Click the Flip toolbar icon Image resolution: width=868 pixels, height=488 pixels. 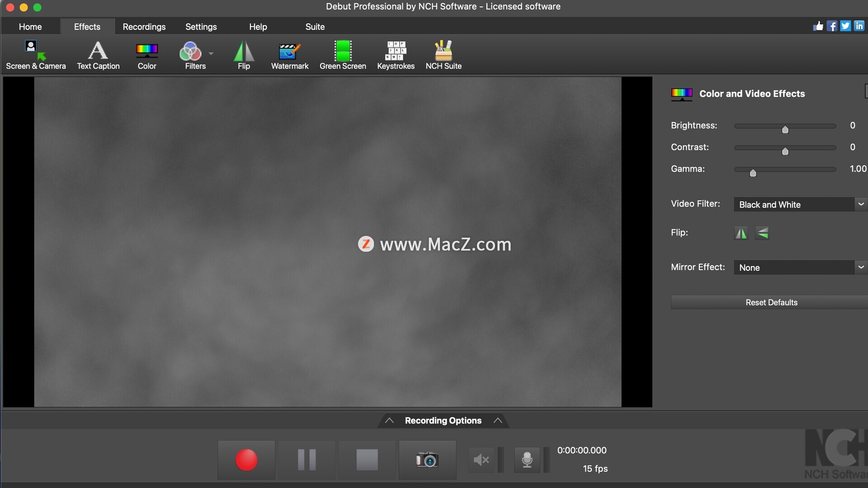click(x=244, y=55)
